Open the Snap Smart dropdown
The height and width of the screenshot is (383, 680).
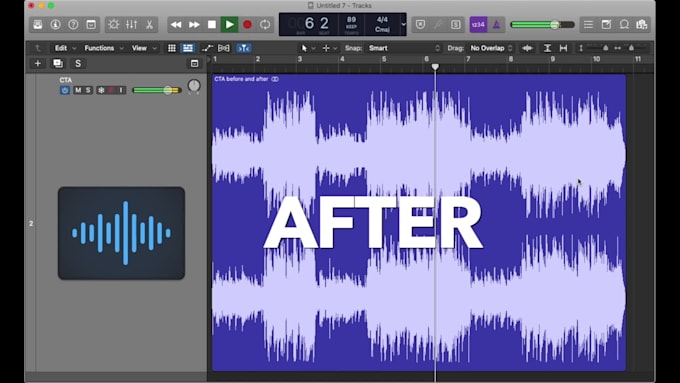click(404, 48)
